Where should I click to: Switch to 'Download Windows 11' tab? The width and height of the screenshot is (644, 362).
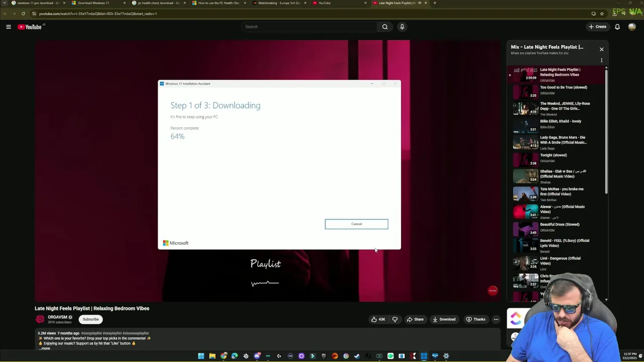point(98,3)
